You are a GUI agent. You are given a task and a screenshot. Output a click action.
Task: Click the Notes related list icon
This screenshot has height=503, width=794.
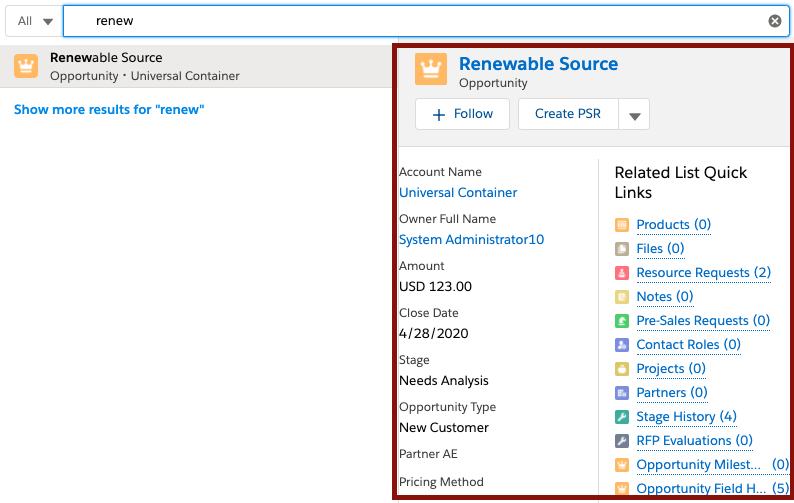622,297
